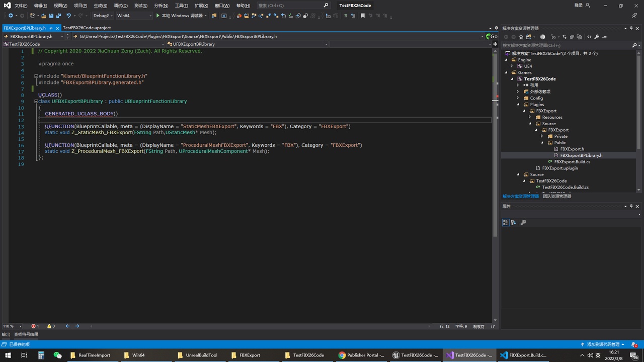Click the Property Pages wrench icon
644x362 pixels.
coord(523,222)
